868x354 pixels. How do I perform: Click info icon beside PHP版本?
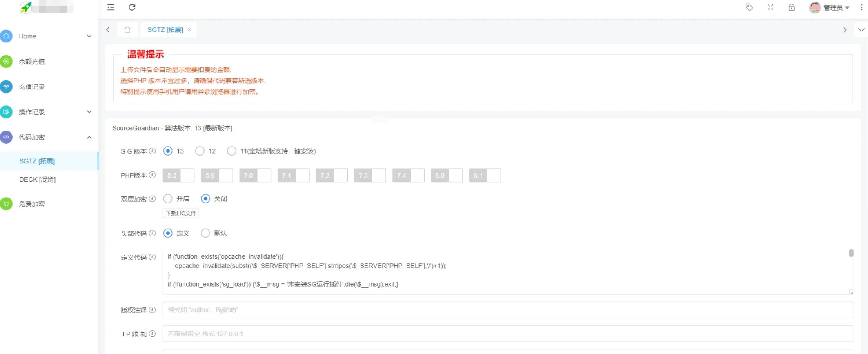152,175
